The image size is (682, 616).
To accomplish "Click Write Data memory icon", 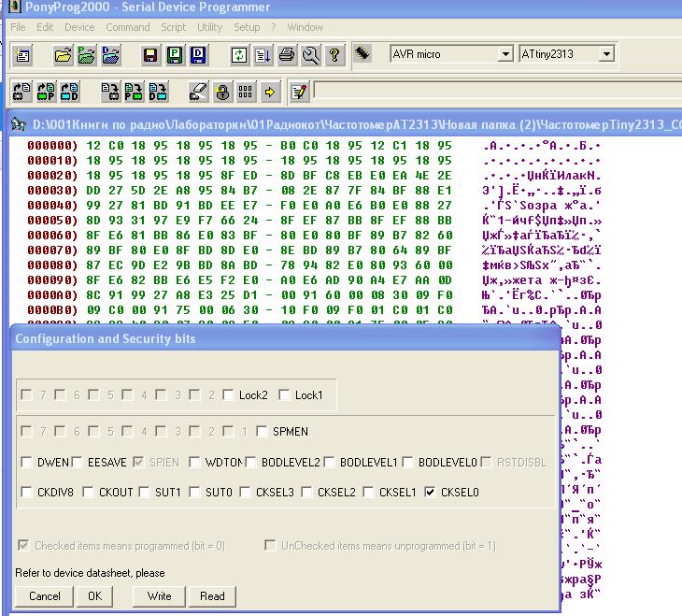I will click(x=158, y=92).
